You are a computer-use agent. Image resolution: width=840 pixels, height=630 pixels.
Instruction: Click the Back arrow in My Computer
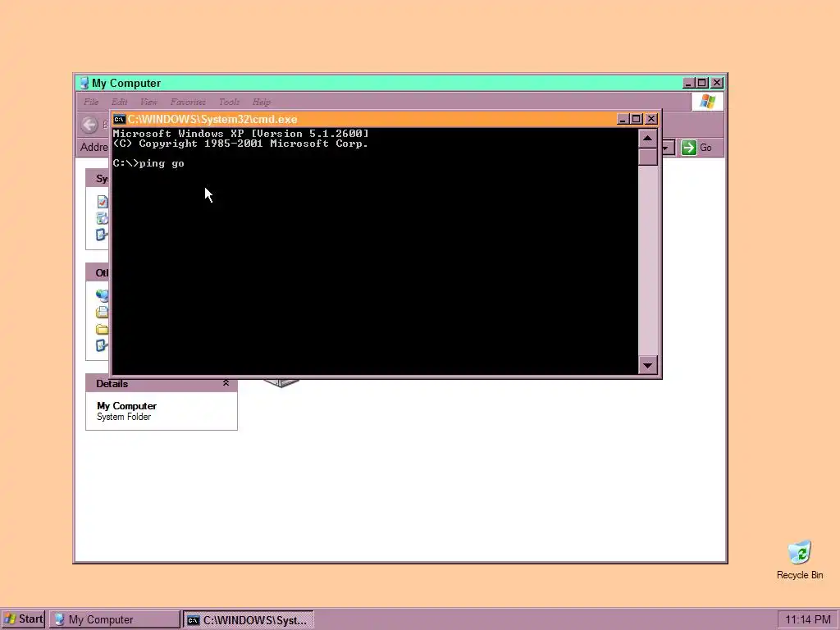(89, 125)
